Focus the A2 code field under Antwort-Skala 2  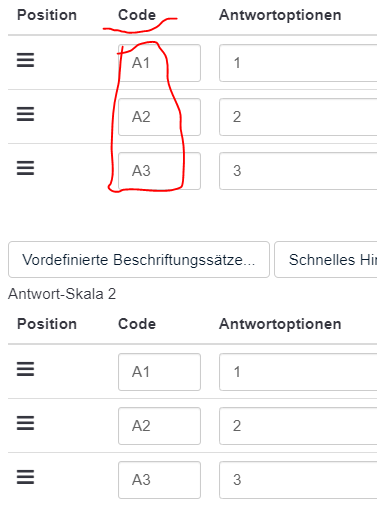[159, 426]
